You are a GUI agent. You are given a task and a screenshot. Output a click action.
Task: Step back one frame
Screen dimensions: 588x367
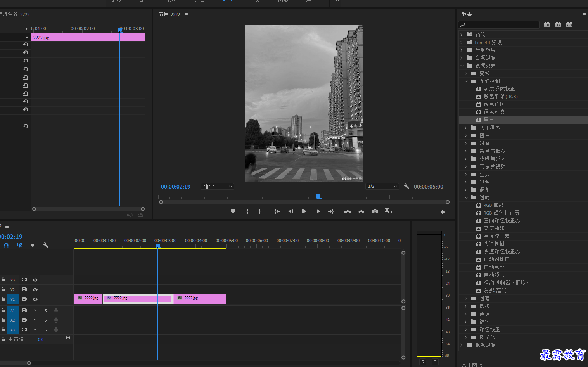(x=291, y=211)
